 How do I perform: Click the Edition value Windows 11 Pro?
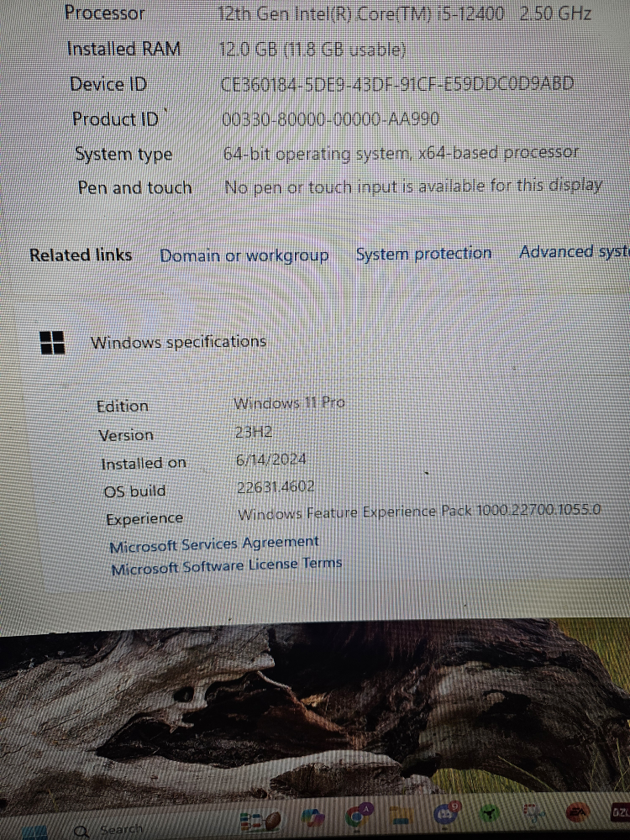289,403
